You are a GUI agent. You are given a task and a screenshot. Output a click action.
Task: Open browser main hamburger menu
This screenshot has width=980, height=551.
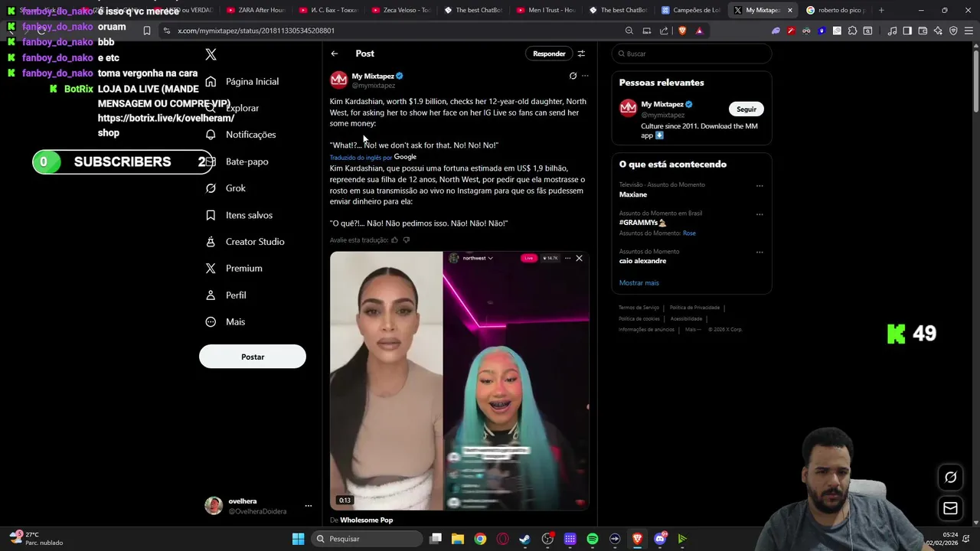point(969,31)
